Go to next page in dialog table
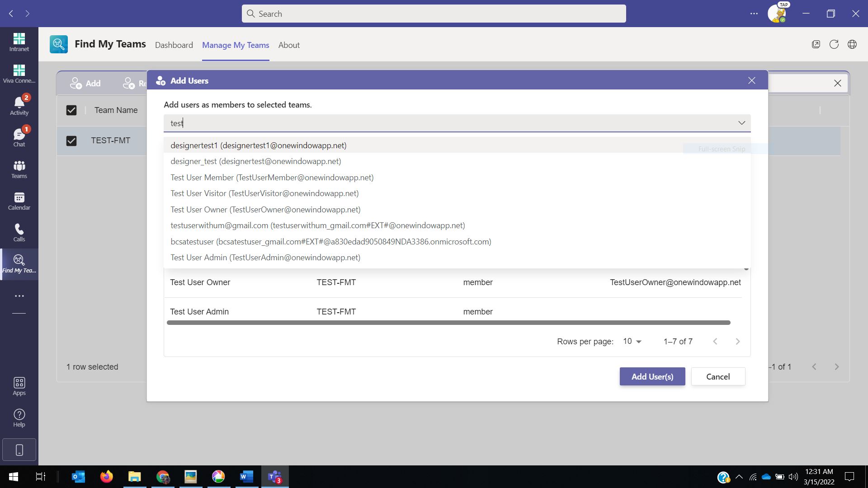Screen dimensions: 868x488 (738, 342)
